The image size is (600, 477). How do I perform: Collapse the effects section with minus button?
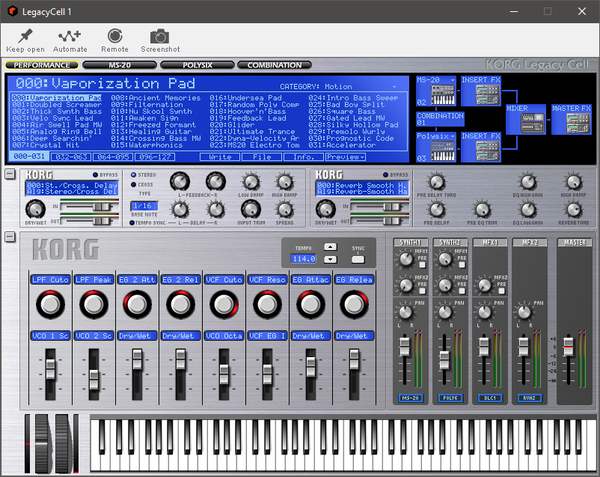point(10,174)
